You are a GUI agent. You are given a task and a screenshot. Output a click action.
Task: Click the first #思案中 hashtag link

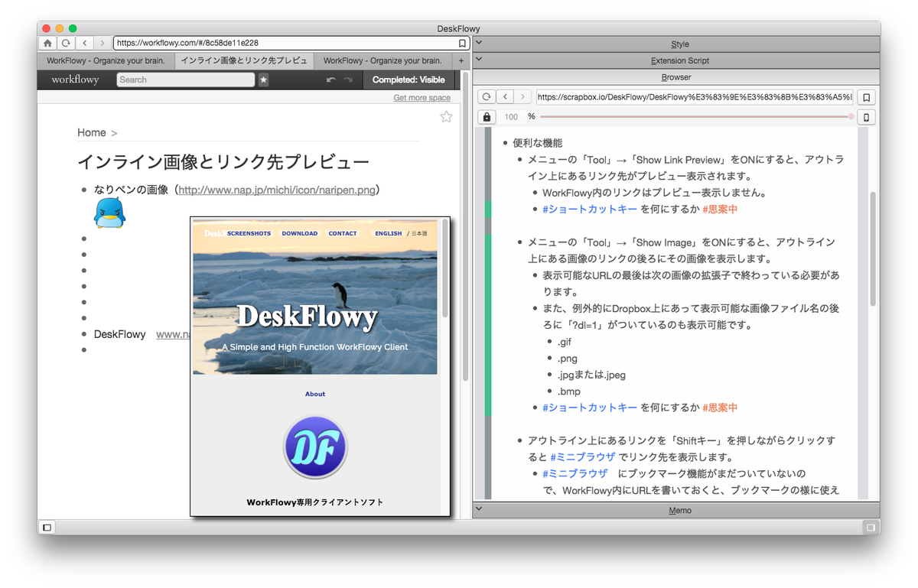720,209
